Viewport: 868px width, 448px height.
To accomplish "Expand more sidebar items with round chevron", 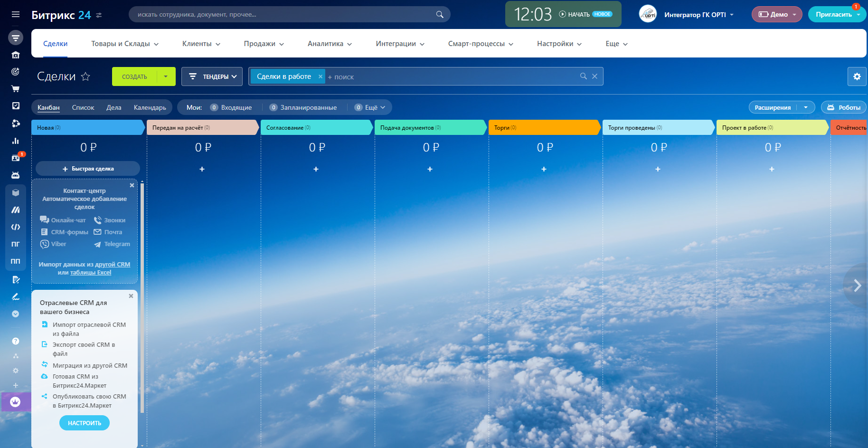I will pyautogui.click(x=16, y=314).
